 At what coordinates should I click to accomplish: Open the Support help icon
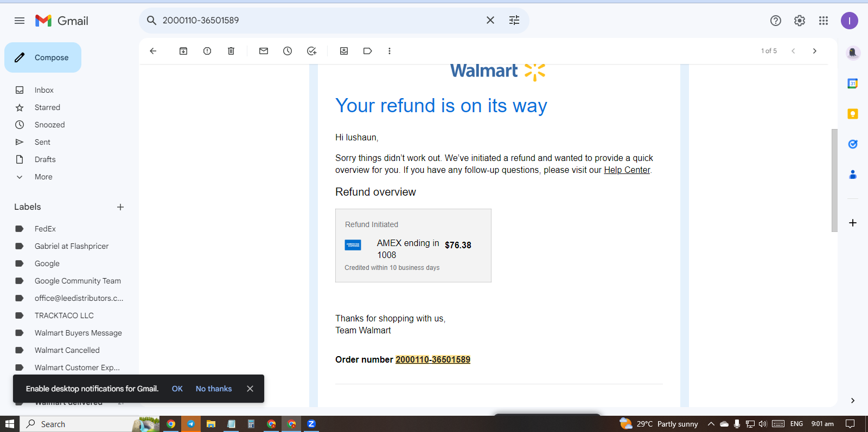click(x=776, y=21)
